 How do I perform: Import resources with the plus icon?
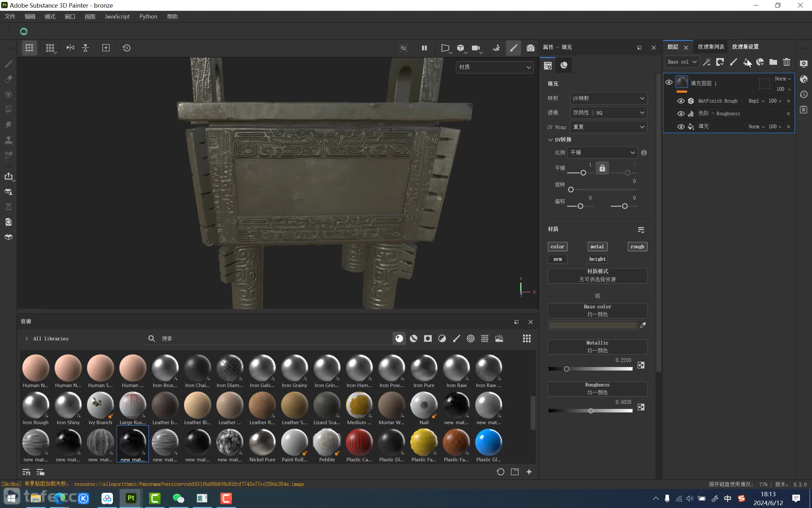[529, 472]
